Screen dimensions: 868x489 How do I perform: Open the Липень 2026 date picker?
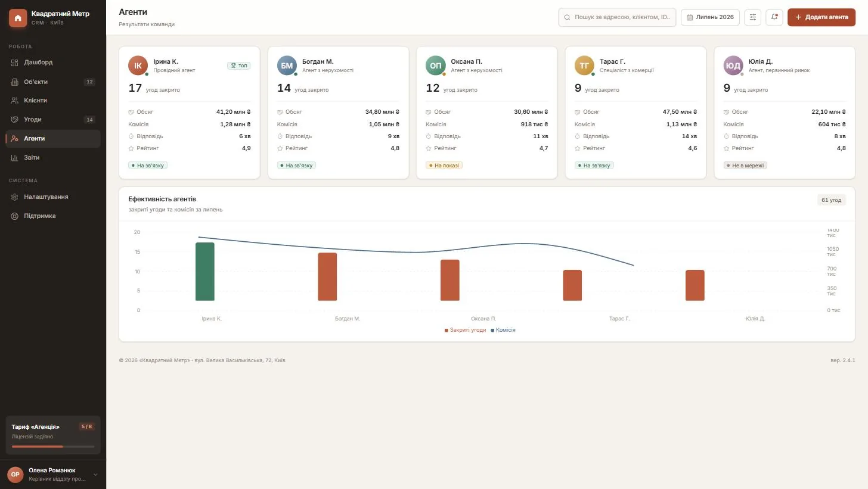(x=710, y=17)
